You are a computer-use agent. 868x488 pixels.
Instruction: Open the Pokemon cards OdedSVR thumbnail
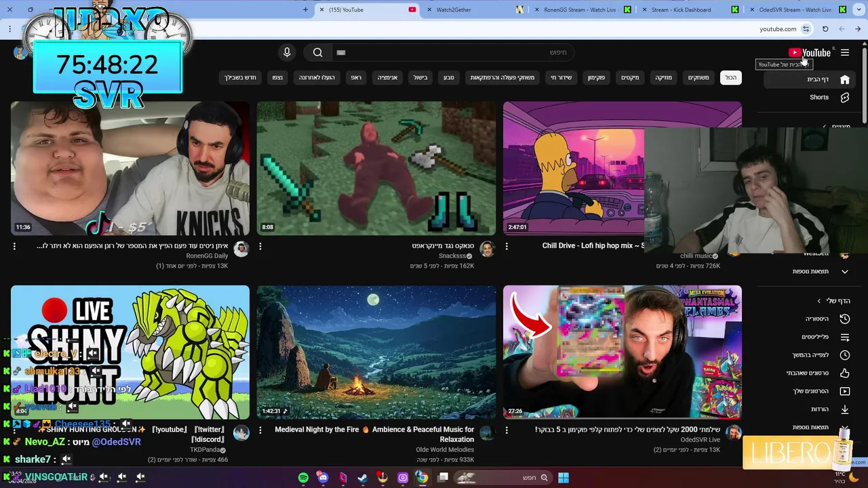click(x=623, y=352)
